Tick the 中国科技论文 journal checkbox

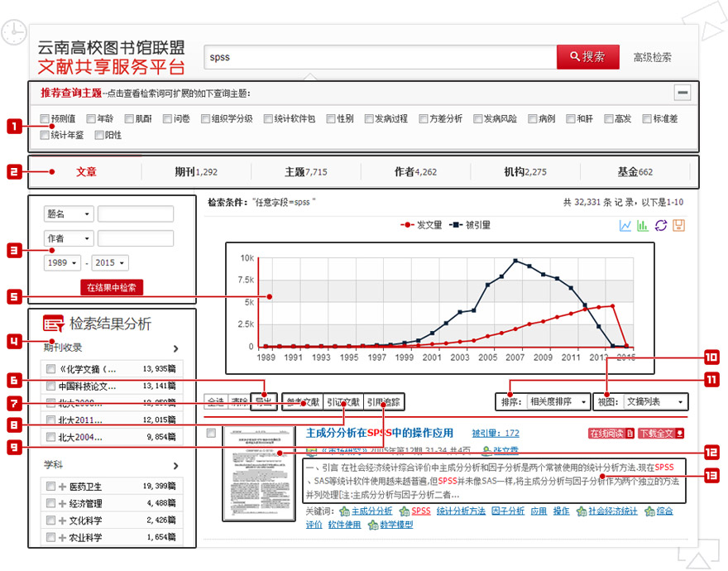coord(51,386)
